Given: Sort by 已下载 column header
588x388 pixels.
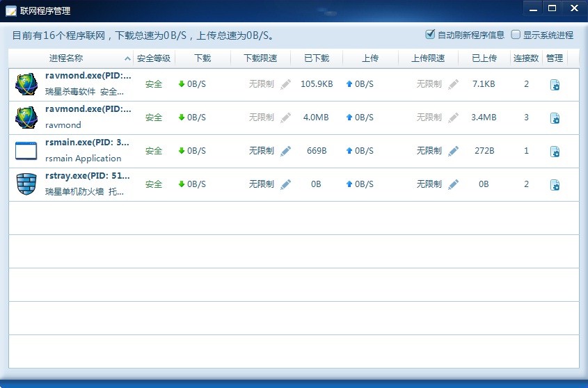Looking at the screenshot, I should [x=317, y=58].
